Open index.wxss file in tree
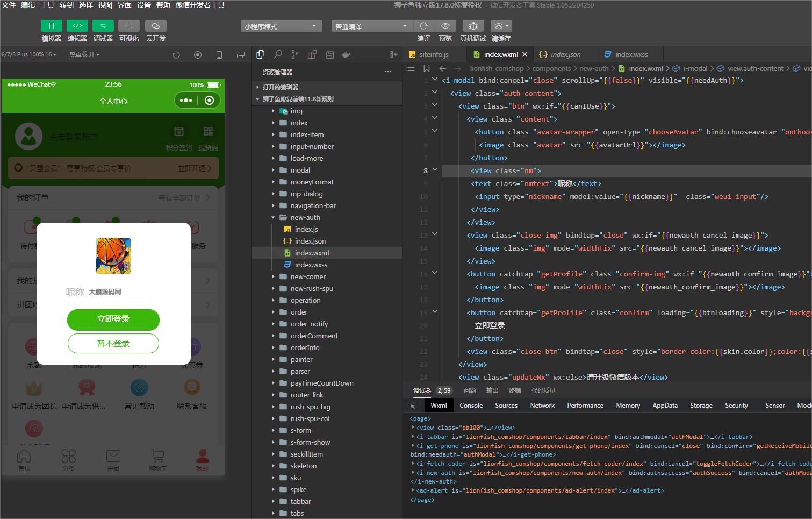 (x=311, y=265)
